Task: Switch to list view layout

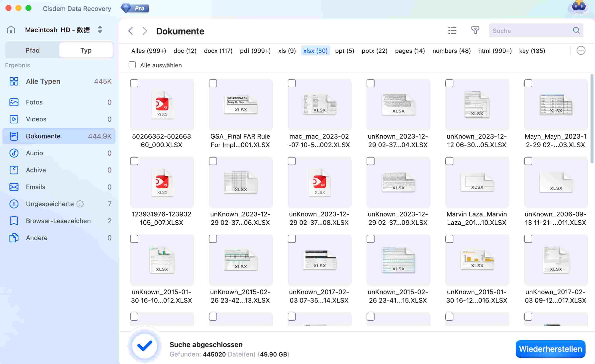Action: pyautogui.click(x=452, y=30)
